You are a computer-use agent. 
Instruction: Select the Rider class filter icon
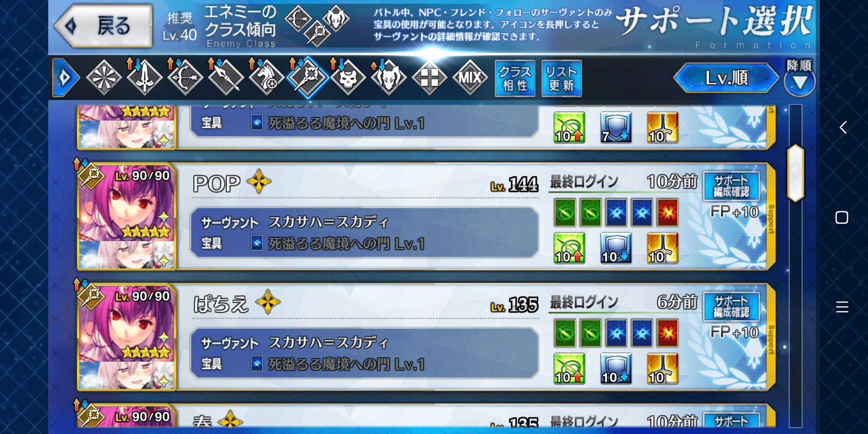tap(266, 78)
